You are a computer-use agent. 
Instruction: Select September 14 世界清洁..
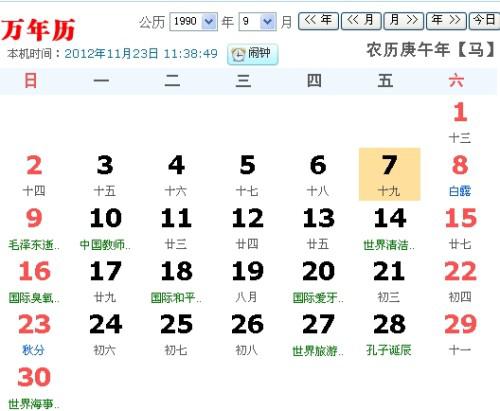coord(389,228)
